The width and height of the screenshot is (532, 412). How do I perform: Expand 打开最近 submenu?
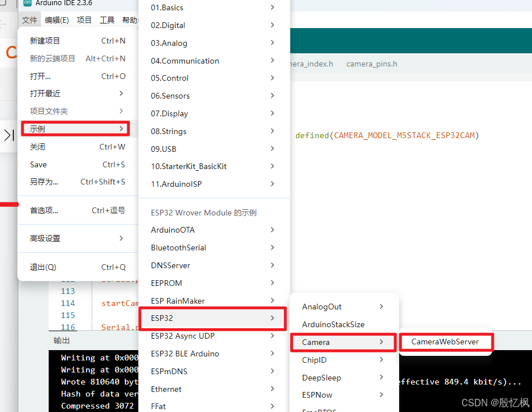click(x=78, y=93)
